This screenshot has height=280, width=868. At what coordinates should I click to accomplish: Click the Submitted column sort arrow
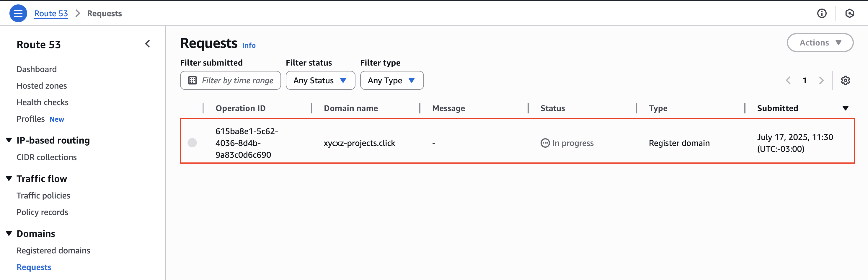coord(846,108)
